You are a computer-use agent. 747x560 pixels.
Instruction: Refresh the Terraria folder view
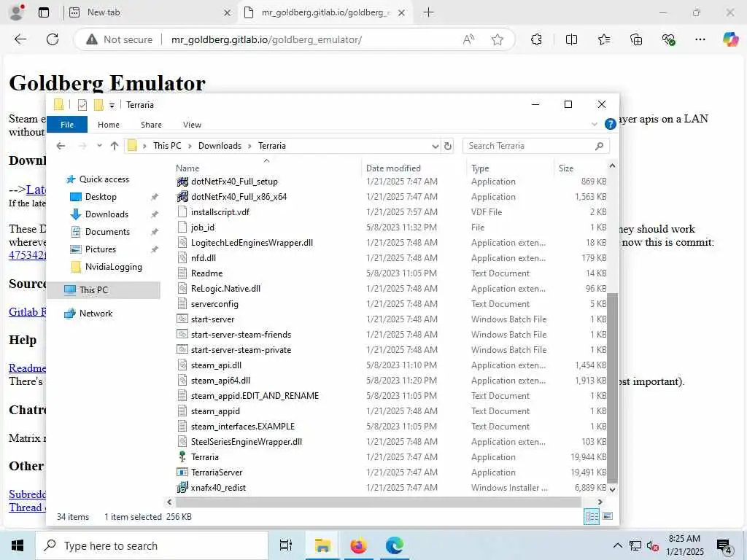pyautogui.click(x=448, y=146)
